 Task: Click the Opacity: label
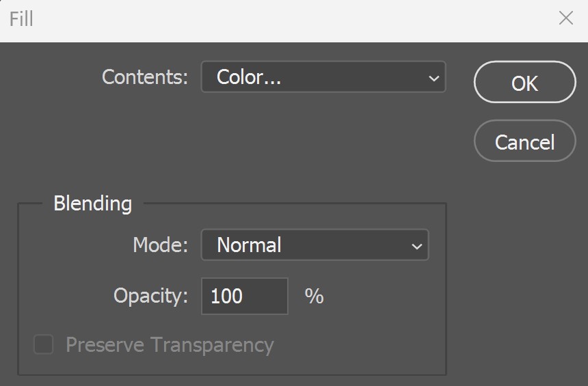click(x=150, y=296)
